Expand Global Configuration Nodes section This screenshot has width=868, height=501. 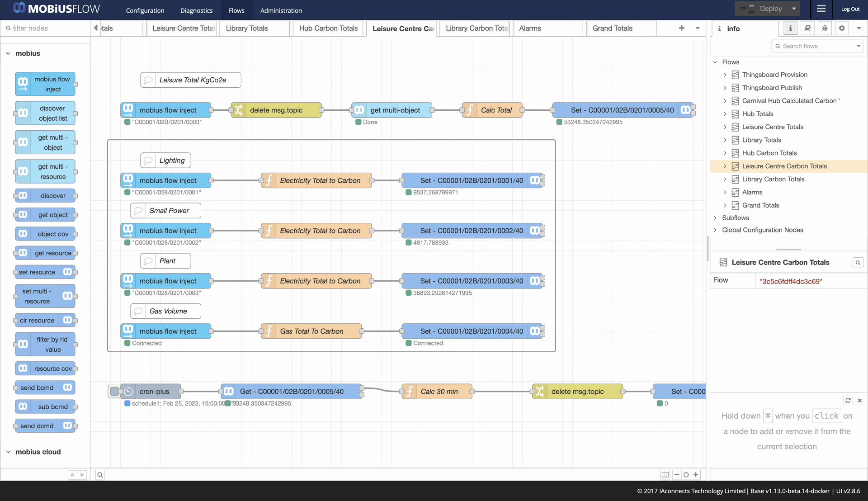[715, 230]
